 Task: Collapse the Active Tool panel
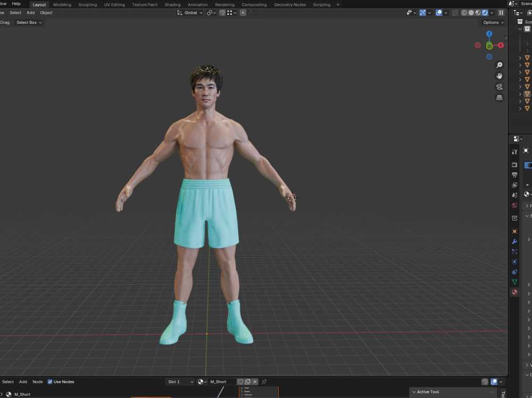[413, 392]
